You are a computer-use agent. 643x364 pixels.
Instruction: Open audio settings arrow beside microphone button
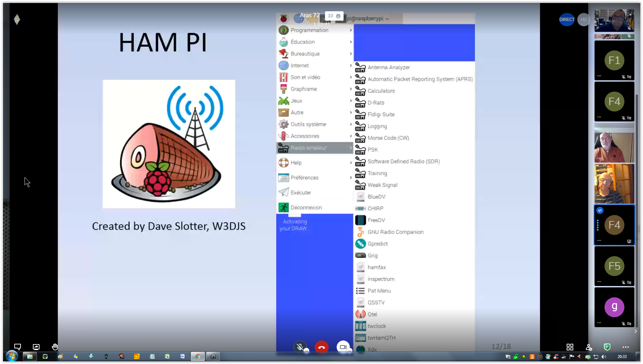click(307, 350)
